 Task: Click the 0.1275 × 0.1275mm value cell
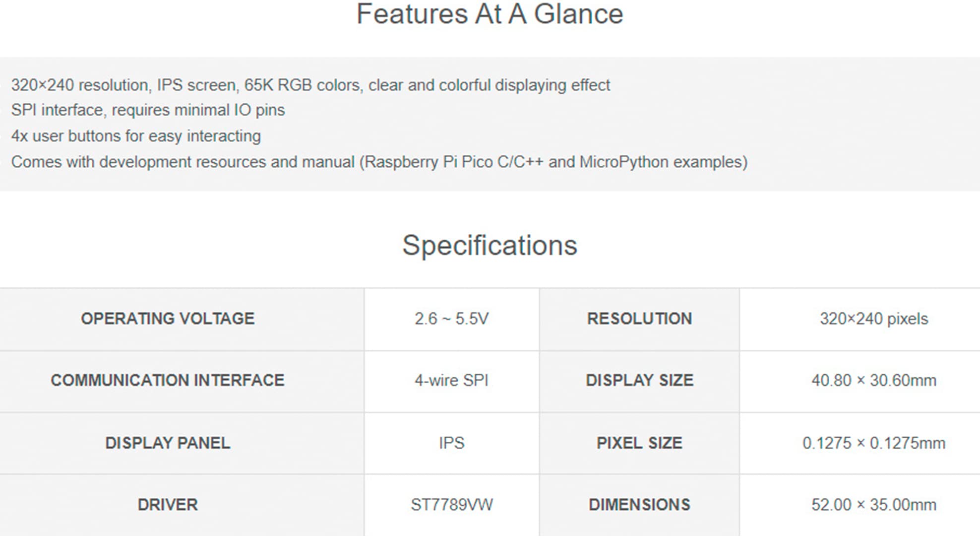(x=873, y=443)
